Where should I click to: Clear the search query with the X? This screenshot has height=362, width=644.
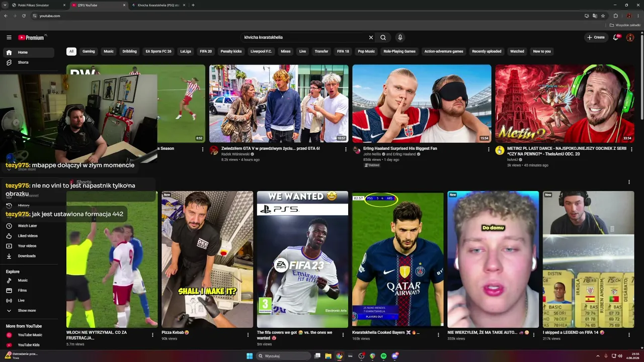[x=371, y=37]
